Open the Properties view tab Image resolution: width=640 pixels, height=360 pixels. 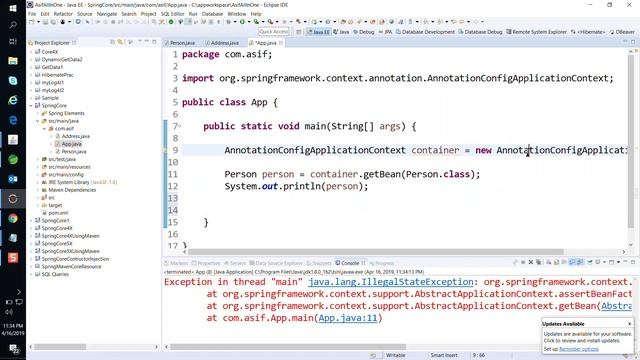tap(206, 263)
